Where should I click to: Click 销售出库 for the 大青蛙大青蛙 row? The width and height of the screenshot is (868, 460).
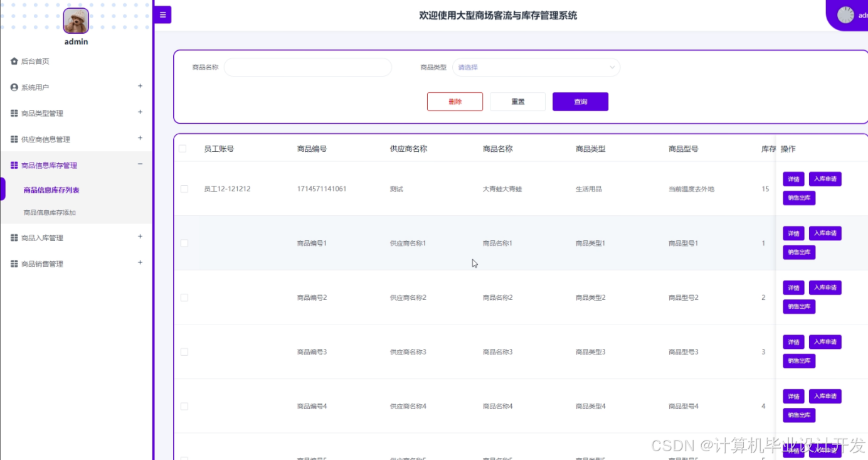coord(799,198)
